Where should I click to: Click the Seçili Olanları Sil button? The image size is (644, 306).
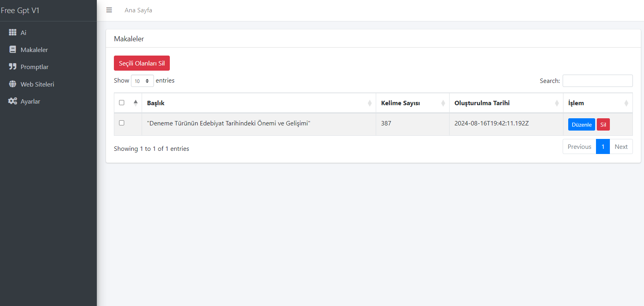[142, 63]
